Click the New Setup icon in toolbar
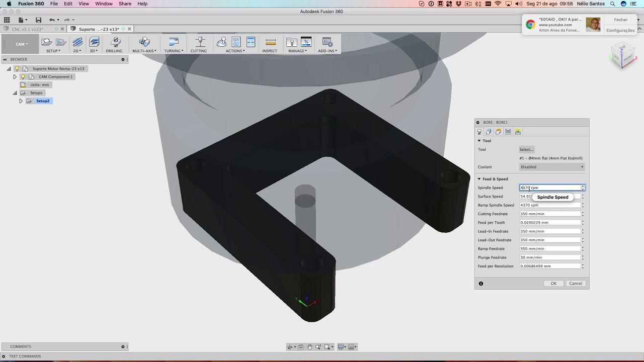 (x=47, y=42)
